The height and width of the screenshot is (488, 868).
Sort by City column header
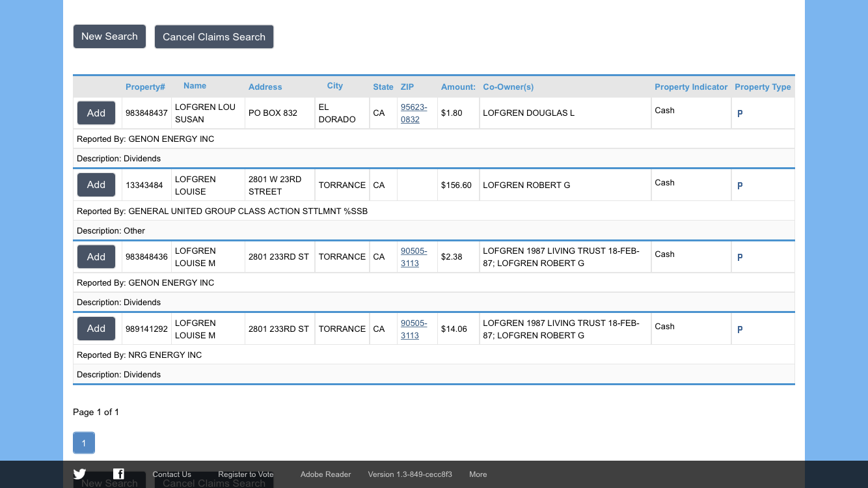[334, 85]
